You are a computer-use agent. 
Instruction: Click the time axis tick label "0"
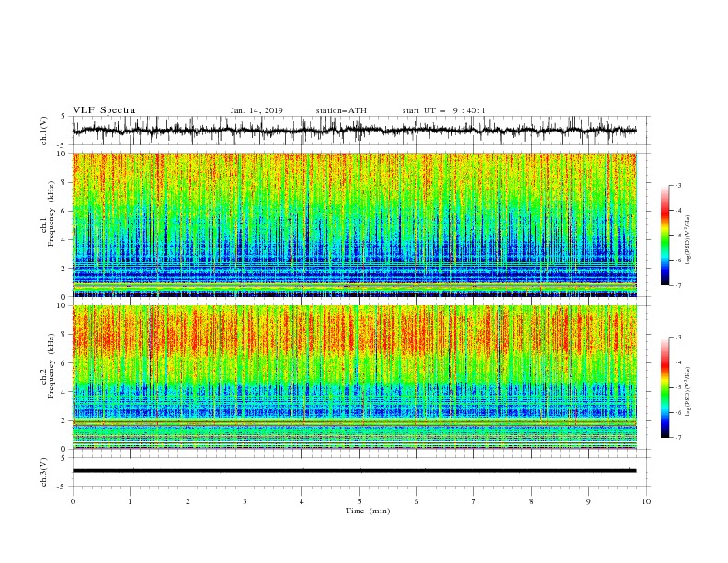click(x=73, y=501)
